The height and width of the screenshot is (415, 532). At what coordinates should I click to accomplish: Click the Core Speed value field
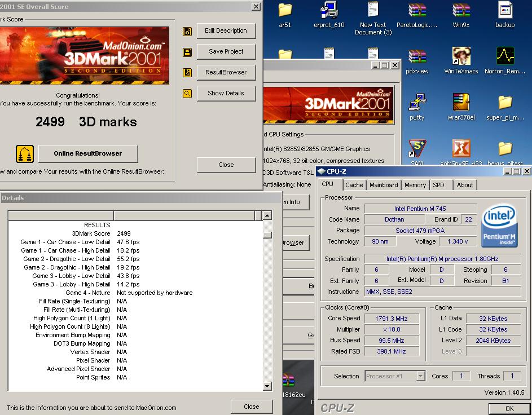pyautogui.click(x=392, y=319)
